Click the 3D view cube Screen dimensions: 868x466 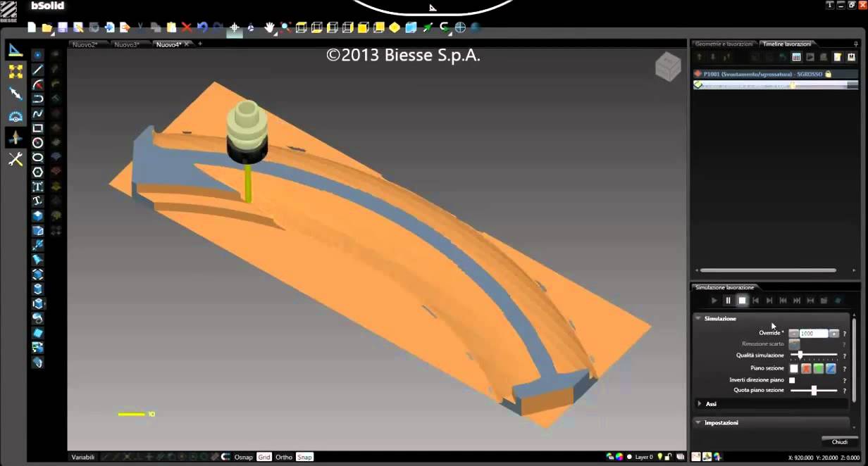point(667,67)
